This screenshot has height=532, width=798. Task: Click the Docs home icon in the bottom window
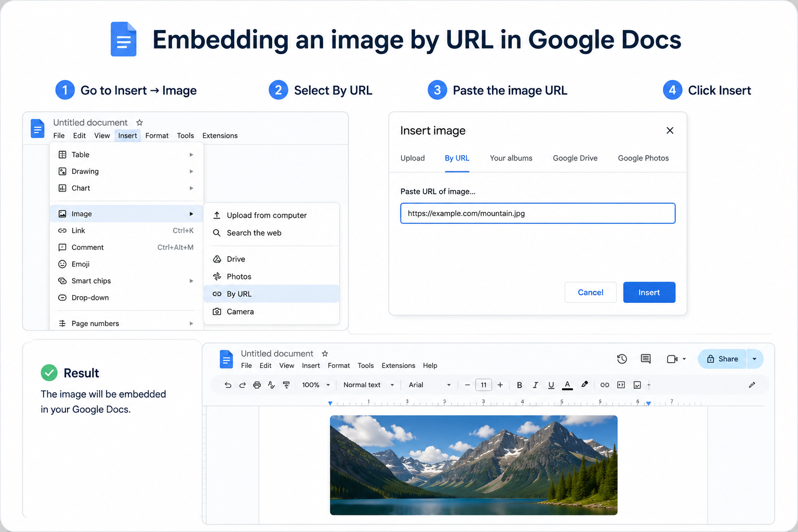(227, 359)
